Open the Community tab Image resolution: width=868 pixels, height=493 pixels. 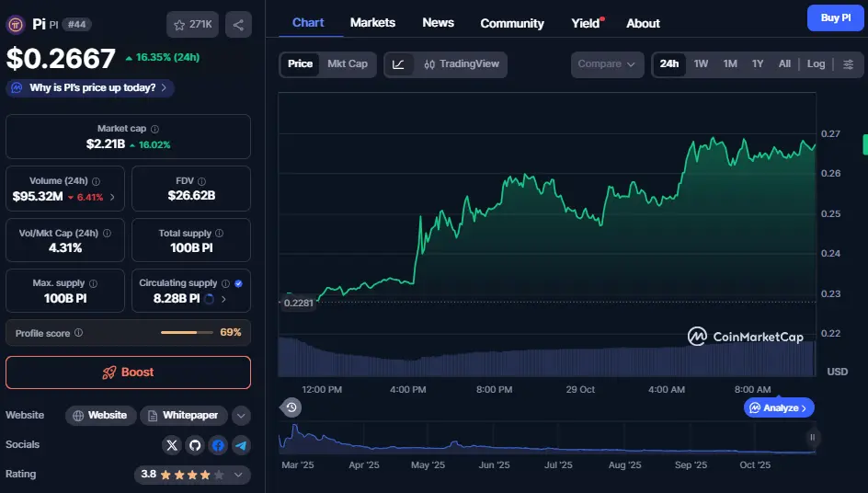click(x=512, y=23)
